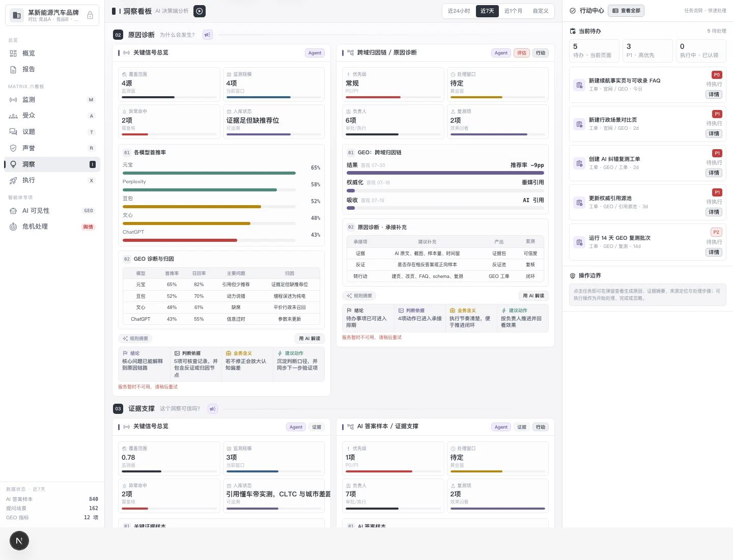Screen dimensions: 733x560
Task: Click the 元宝 65% progress bar
Action: tap(209, 173)
